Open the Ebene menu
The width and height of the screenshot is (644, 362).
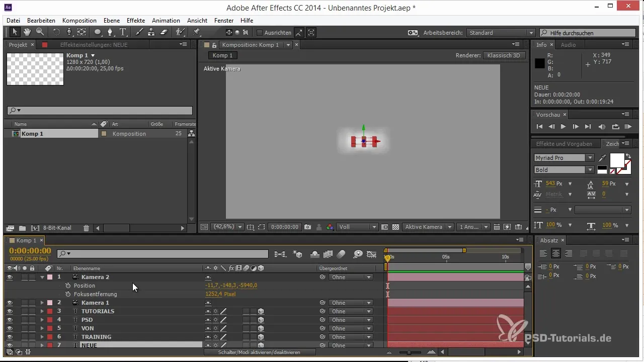click(113, 21)
